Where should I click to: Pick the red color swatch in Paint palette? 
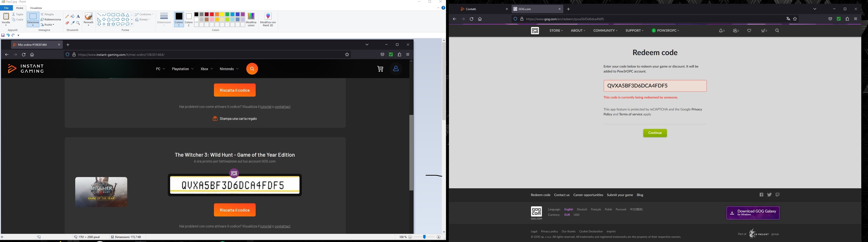[212, 15]
